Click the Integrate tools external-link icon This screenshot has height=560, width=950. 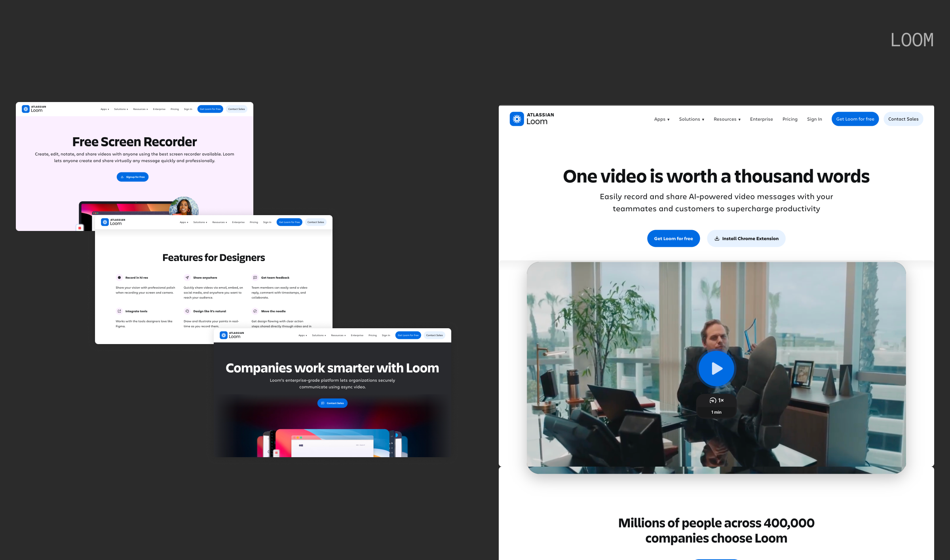pos(120,311)
